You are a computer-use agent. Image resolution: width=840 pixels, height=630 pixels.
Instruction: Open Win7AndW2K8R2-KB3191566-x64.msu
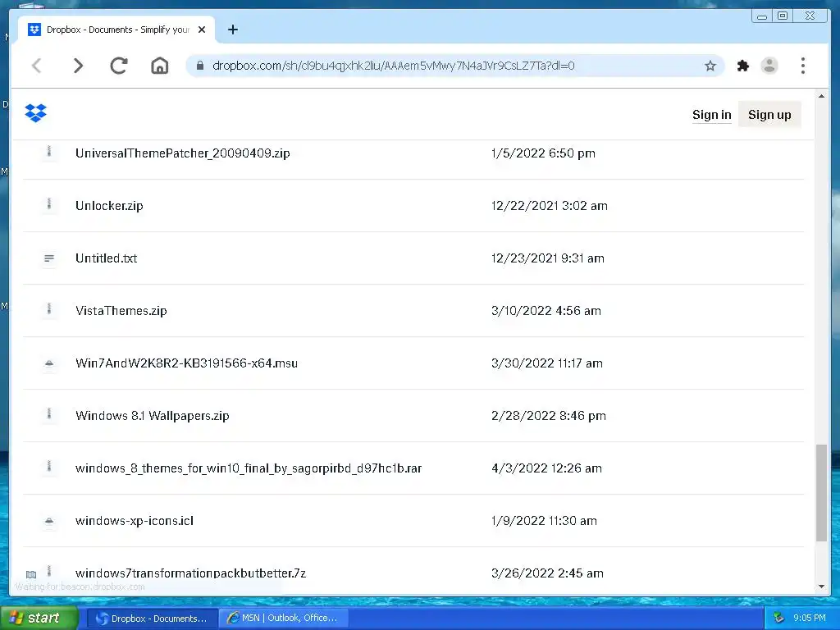(186, 363)
